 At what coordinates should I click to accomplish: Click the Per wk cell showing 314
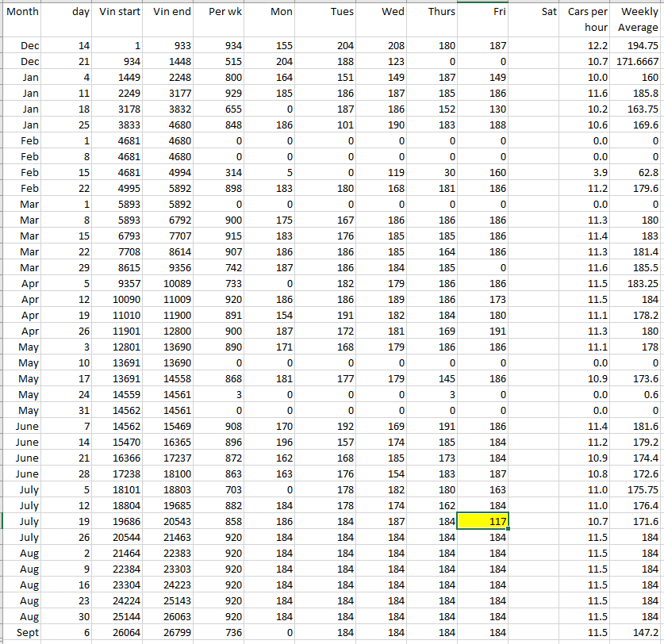click(x=219, y=172)
